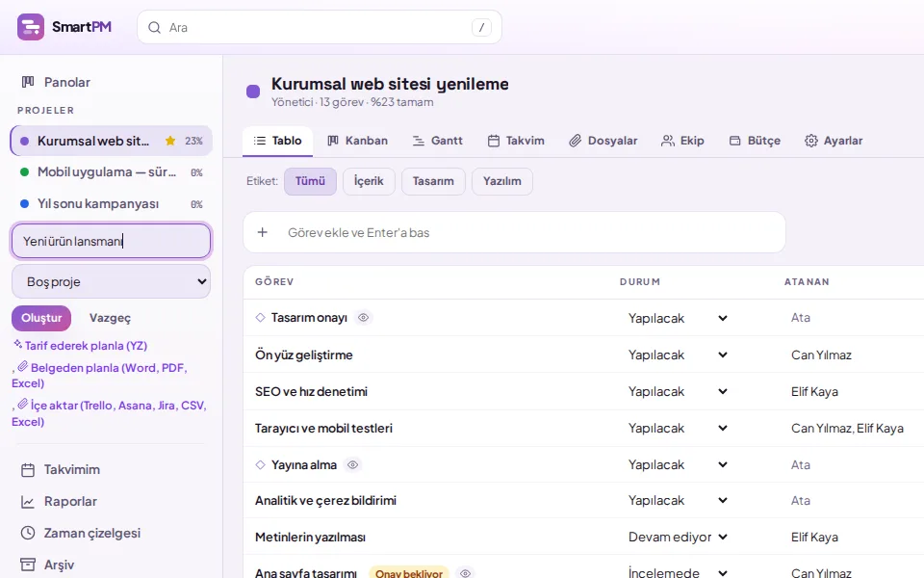The height and width of the screenshot is (578, 924).
Task: Open Raporlar chart icon in sidebar
Action: [x=28, y=502]
